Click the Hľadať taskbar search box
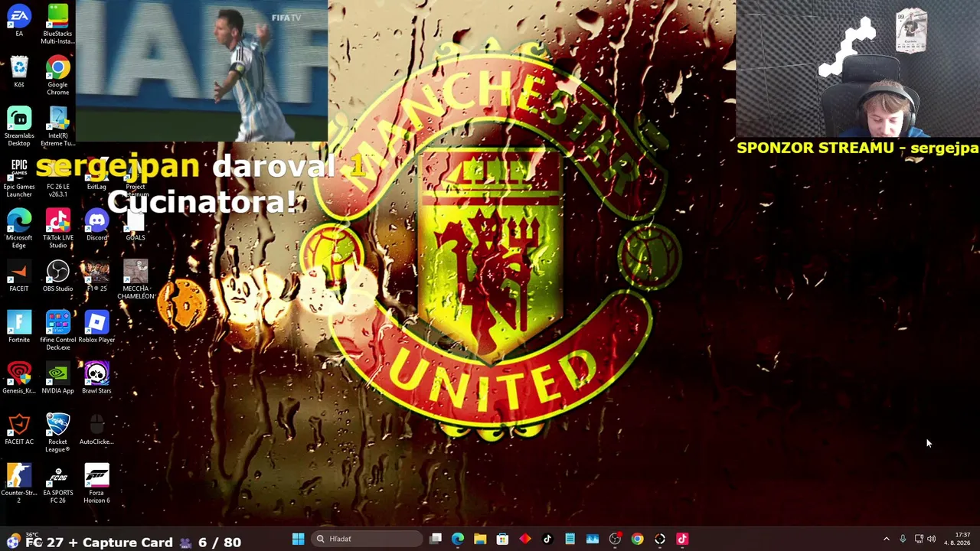The image size is (980, 551). click(367, 539)
